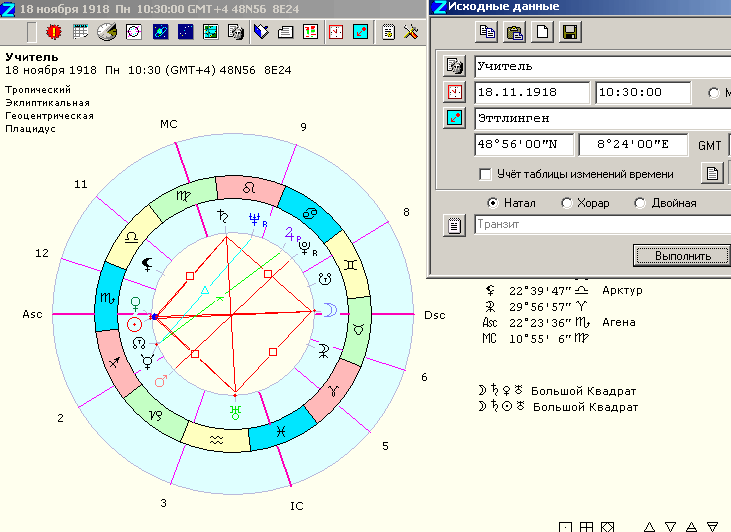Select the Натал radio button
The image size is (731, 532).
point(492,203)
